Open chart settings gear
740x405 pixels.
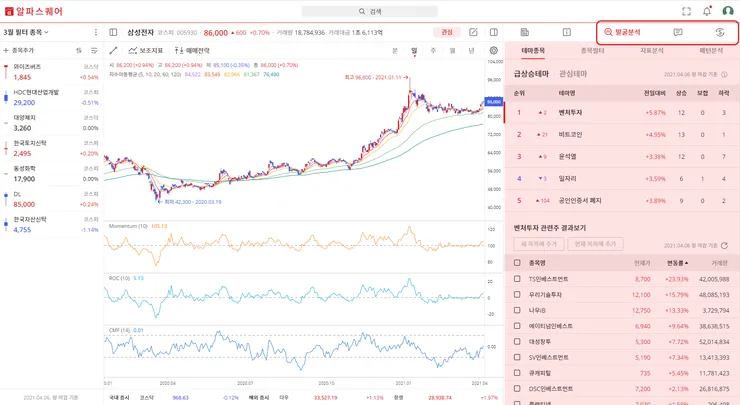click(x=494, y=50)
